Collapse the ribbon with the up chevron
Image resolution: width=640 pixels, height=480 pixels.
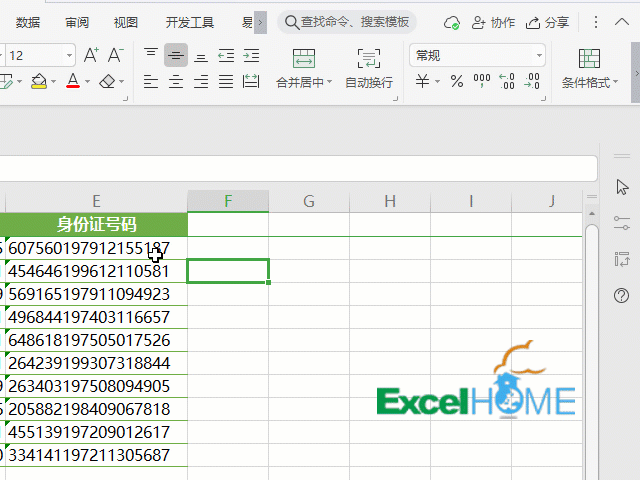click(x=622, y=22)
